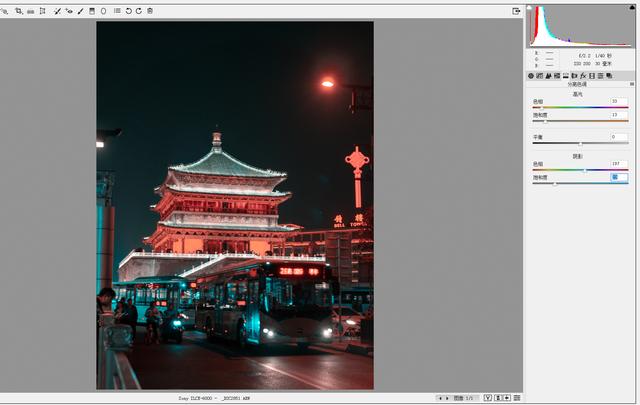Toggle full screen mode icon

tap(516, 11)
